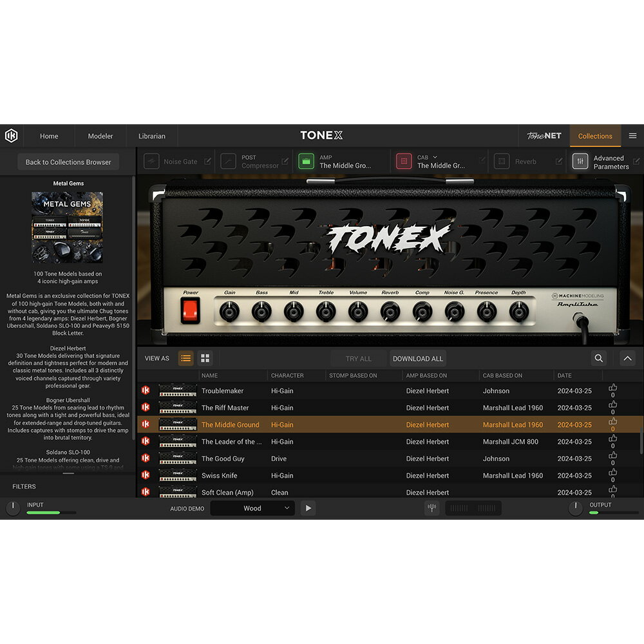Screen dimensions: 644x644
Task: Like the Swiss Knife tone model
Action: pos(613,472)
